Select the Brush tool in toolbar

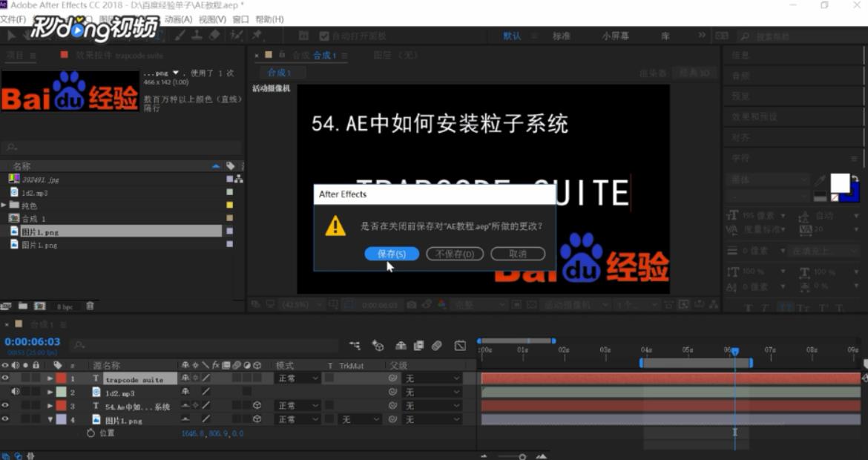tap(180, 36)
